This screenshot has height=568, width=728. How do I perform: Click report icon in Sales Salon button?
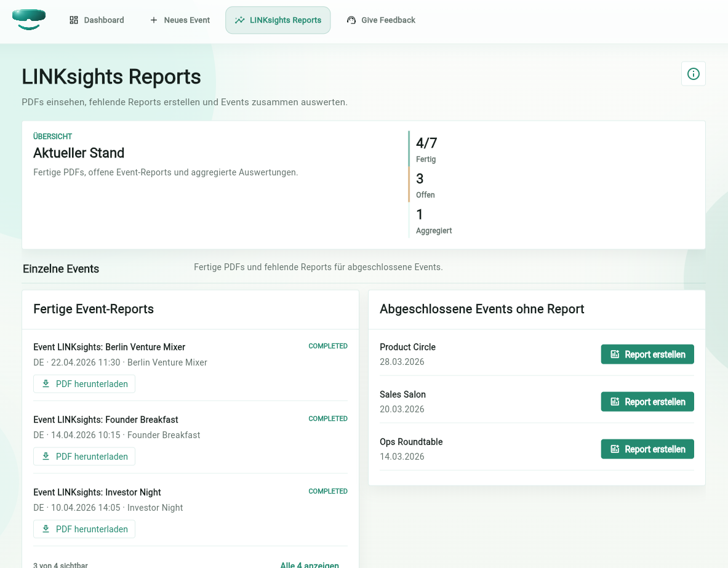point(615,402)
